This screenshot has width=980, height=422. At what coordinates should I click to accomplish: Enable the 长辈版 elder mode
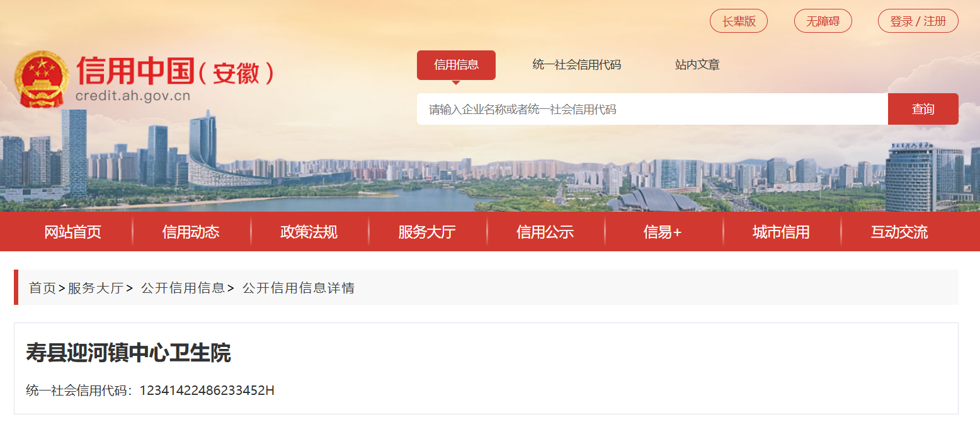coord(739,21)
